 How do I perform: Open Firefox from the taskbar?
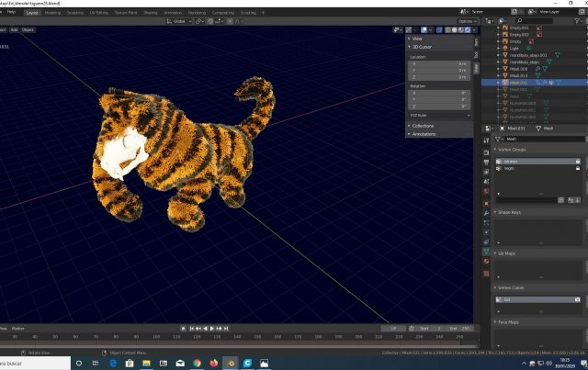[x=214, y=363]
